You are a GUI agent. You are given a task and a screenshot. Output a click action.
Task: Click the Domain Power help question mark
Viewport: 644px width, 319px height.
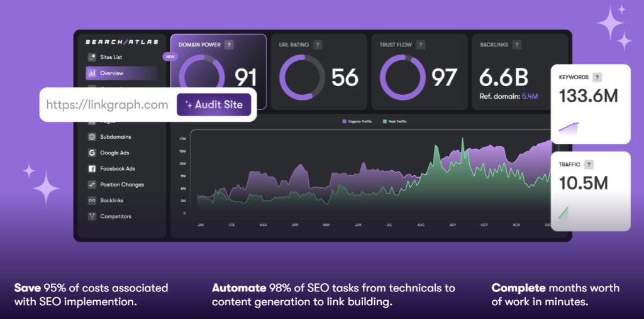pyautogui.click(x=229, y=45)
